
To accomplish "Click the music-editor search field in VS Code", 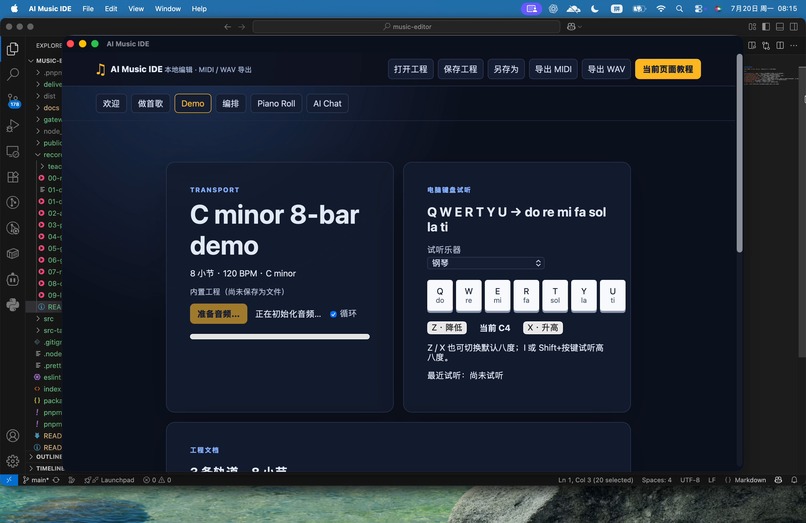I will (406, 26).
